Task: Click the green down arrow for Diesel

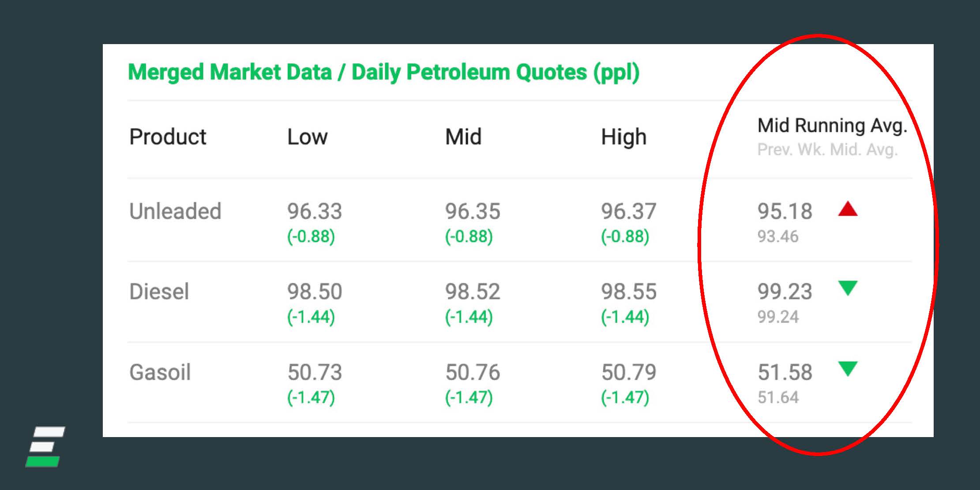Action: click(847, 288)
